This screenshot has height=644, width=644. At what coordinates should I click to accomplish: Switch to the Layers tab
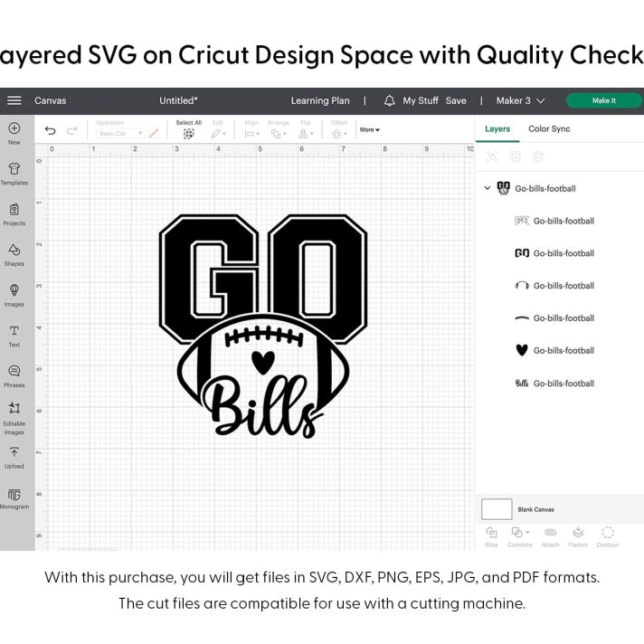tap(497, 129)
